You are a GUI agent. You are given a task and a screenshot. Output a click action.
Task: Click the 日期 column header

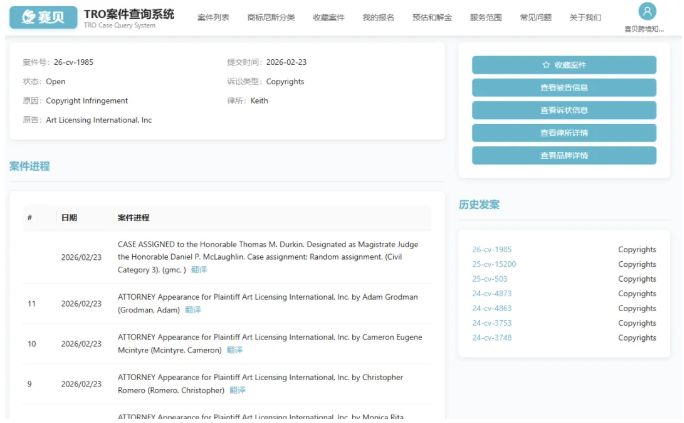[x=69, y=218]
